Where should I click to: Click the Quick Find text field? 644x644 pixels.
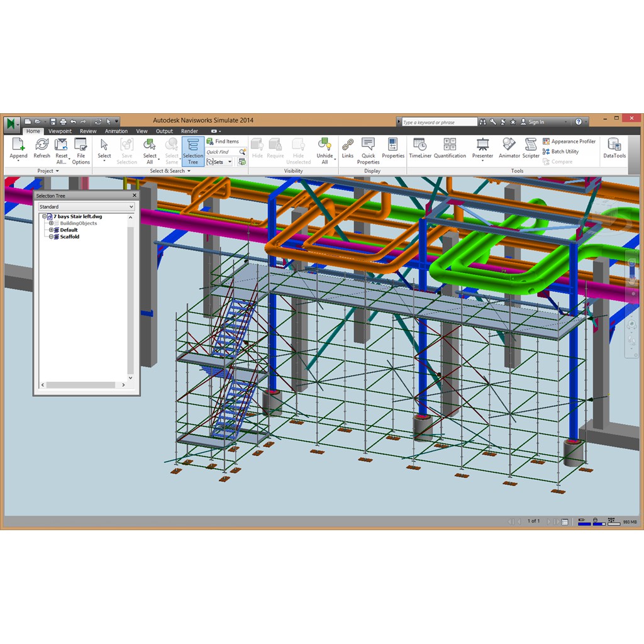tap(221, 152)
